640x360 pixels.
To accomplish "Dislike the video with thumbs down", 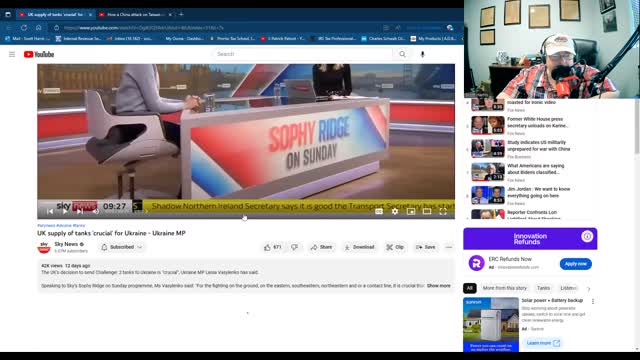I will [295, 247].
